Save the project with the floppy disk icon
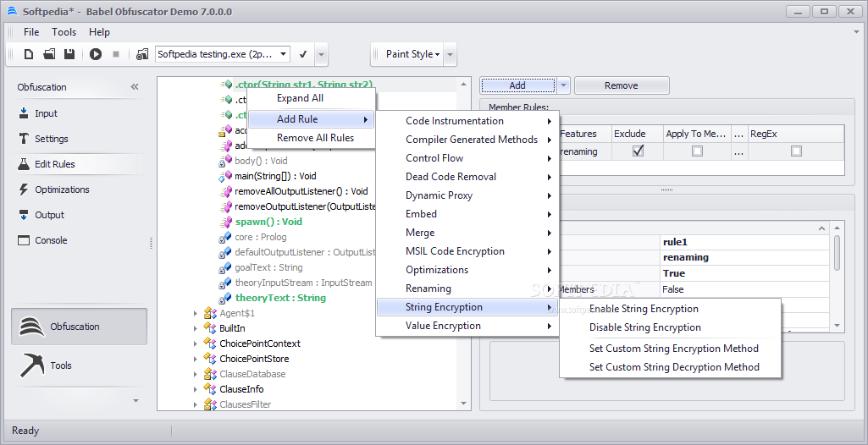The height and width of the screenshot is (445, 868). coord(69,54)
